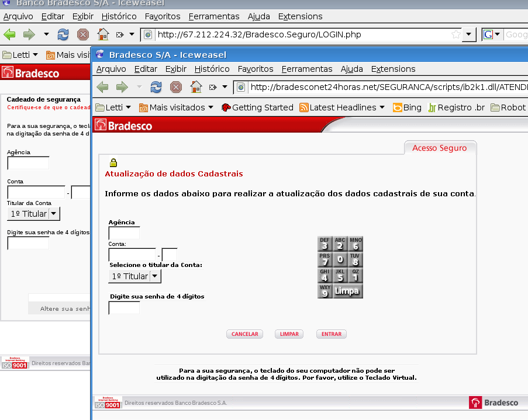
Task: Click virtual keypad key 3 DEF
Action: click(325, 244)
